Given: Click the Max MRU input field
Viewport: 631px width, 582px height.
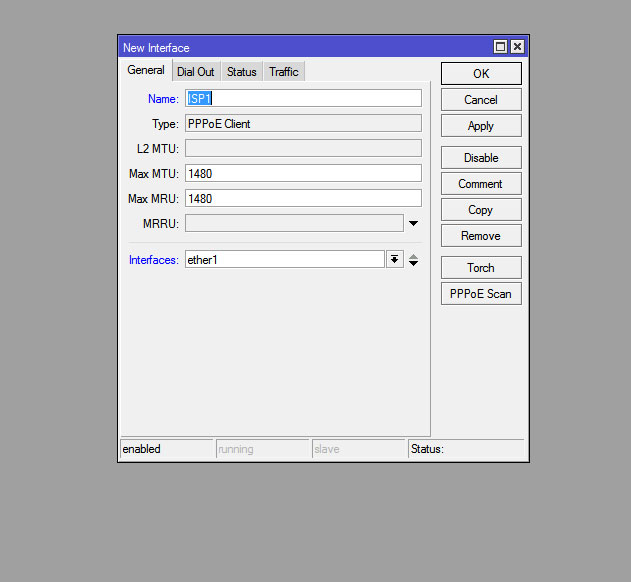Looking at the screenshot, I should [303, 199].
